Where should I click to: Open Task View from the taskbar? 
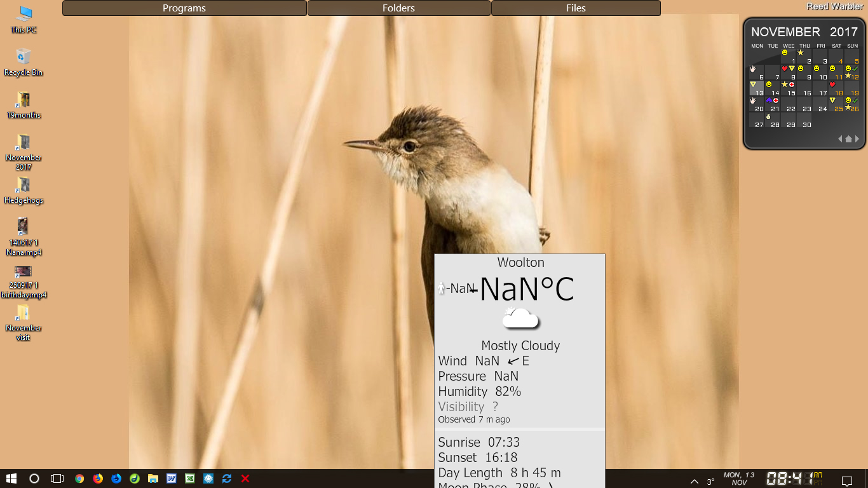pyautogui.click(x=57, y=478)
